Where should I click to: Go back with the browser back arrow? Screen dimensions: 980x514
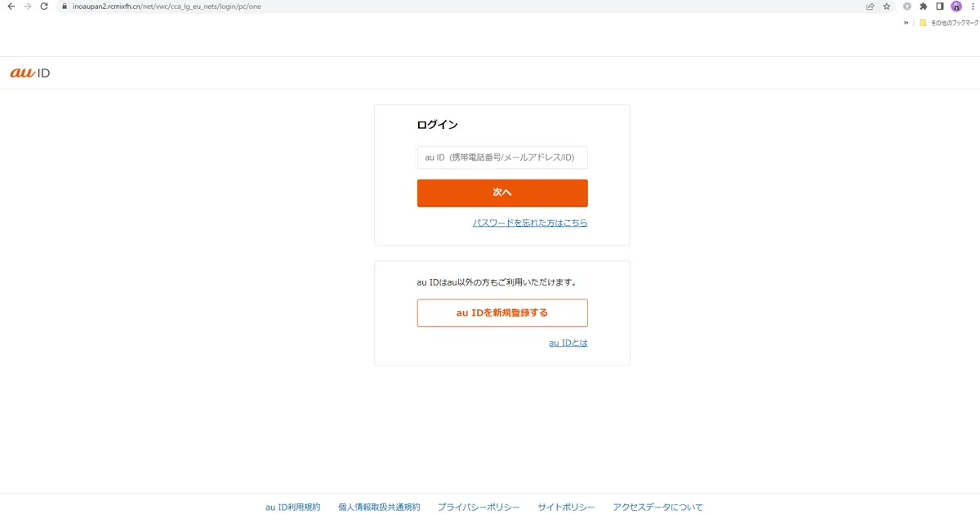pyautogui.click(x=11, y=7)
